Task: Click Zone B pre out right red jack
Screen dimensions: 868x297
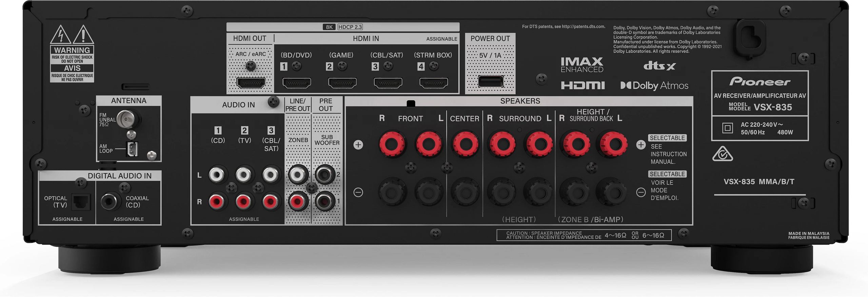Action: click(x=298, y=202)
